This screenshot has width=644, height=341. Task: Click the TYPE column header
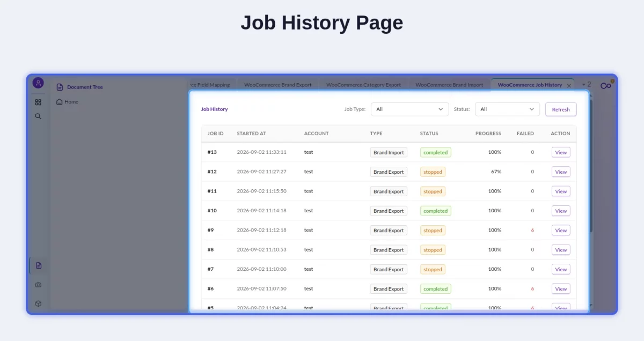(x=376, y=134)
